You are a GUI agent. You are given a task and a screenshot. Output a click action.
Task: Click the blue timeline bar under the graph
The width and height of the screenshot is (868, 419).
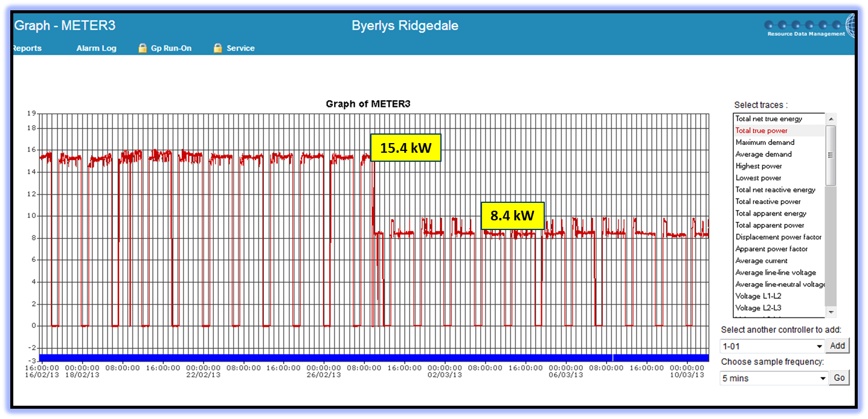[374, 358]
